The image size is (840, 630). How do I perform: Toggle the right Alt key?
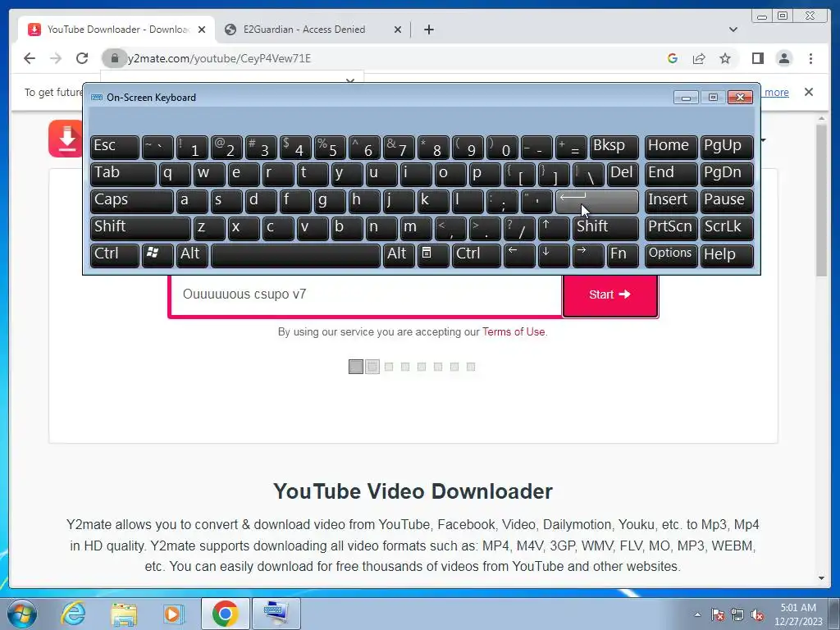(x=399, y=255)
